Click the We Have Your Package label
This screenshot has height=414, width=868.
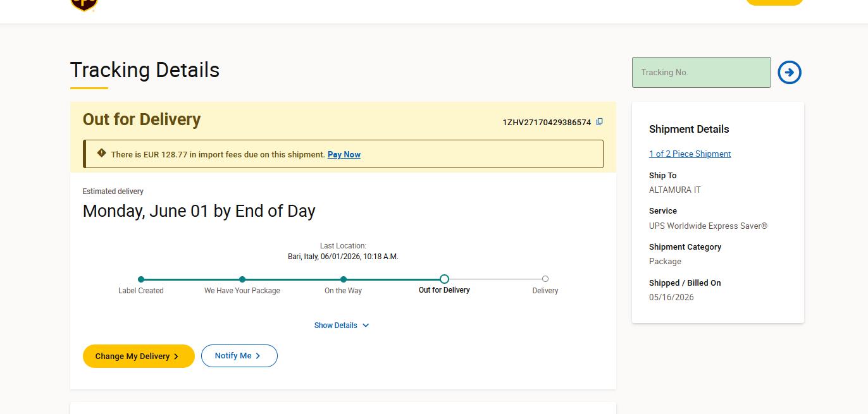pyautogui.click(x=242, y=291)
